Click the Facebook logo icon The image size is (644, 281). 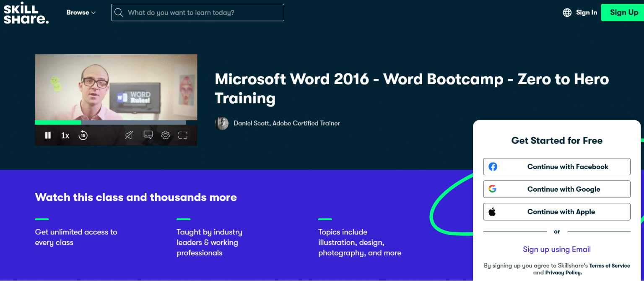(x=493, y=167)
